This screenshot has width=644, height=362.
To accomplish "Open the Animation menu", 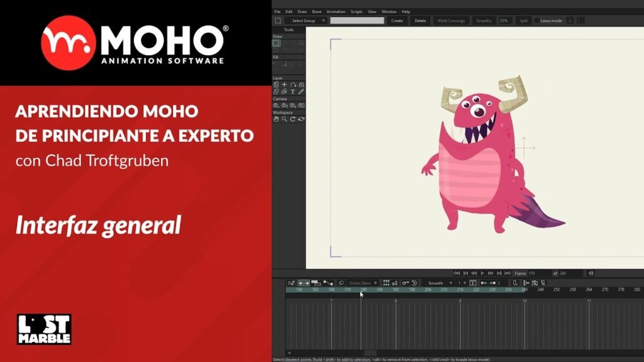I will [336, 11].
